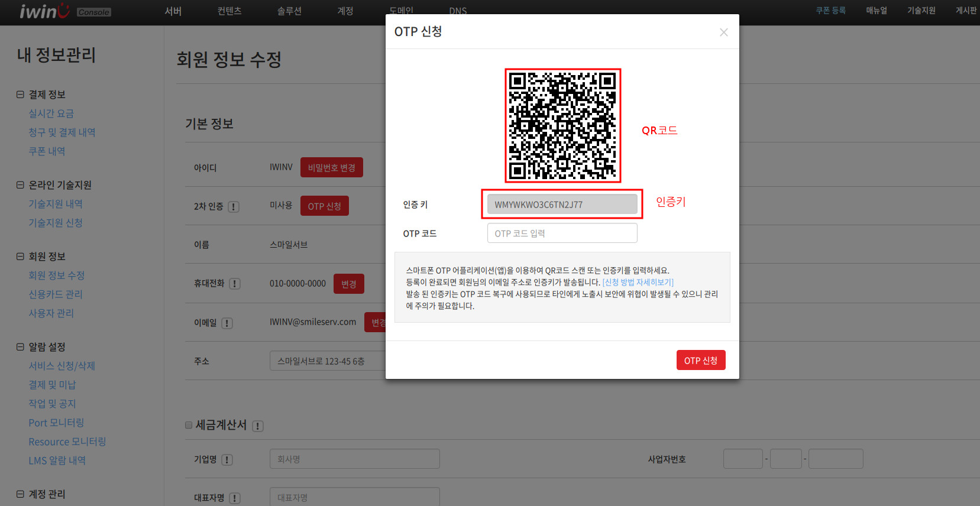Collapse the 결제 정보 sidebar section
This screenshot has width=980, height=506.
[x=20, y=95]
